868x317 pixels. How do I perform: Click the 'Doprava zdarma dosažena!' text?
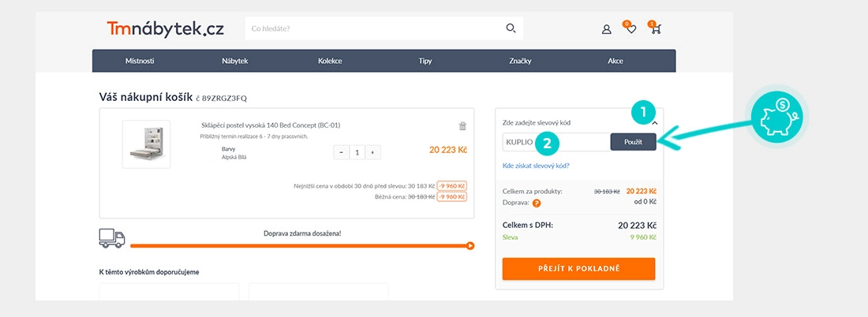302,233
